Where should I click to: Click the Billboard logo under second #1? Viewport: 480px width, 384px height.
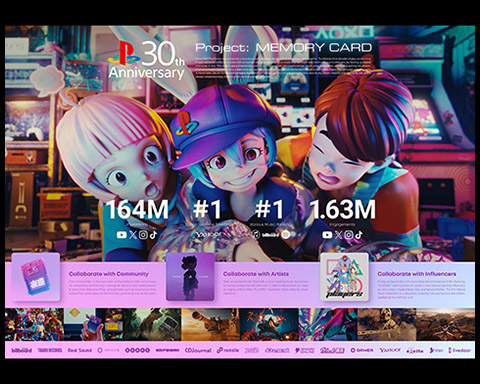[270, 235]
